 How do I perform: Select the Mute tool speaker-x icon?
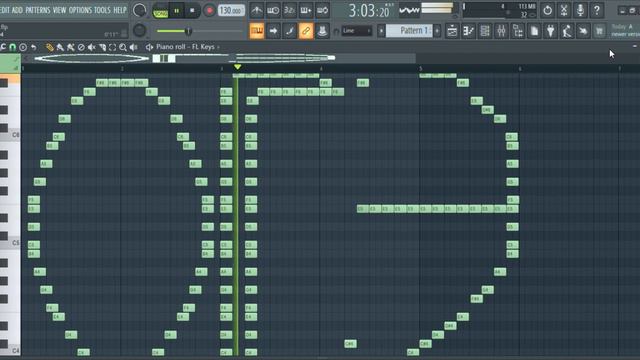pos(92,47)
